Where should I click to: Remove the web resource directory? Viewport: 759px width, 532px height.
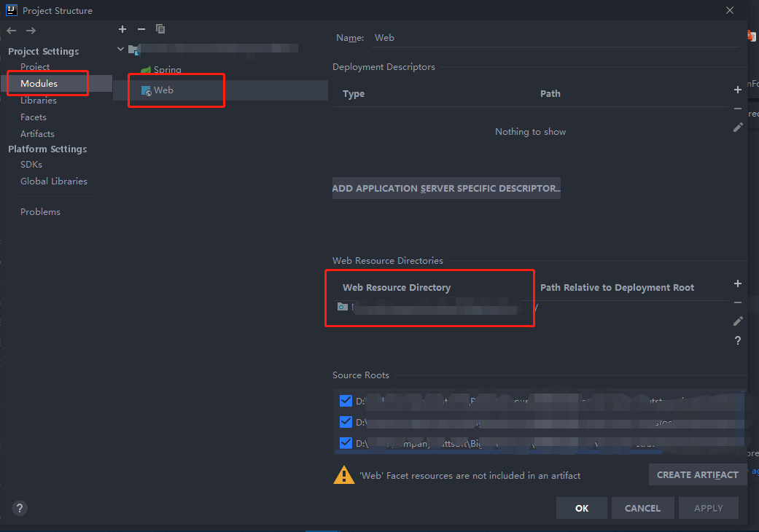(738, 302)
